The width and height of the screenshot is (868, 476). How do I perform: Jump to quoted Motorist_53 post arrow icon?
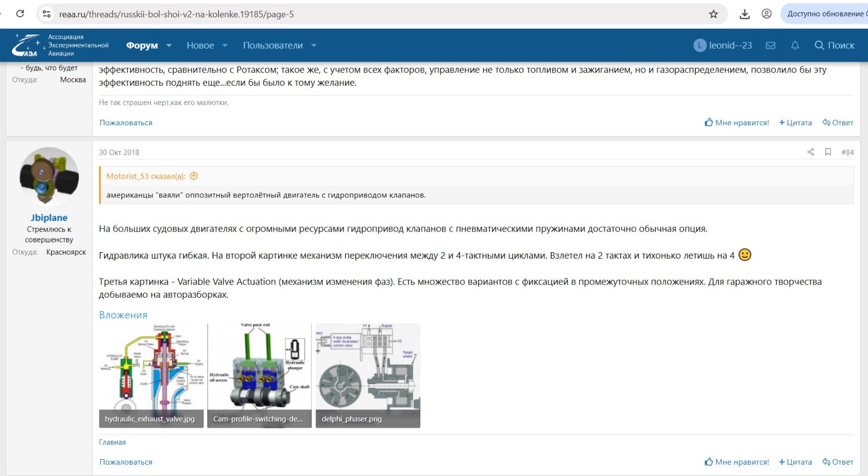(x=194, y=176)
